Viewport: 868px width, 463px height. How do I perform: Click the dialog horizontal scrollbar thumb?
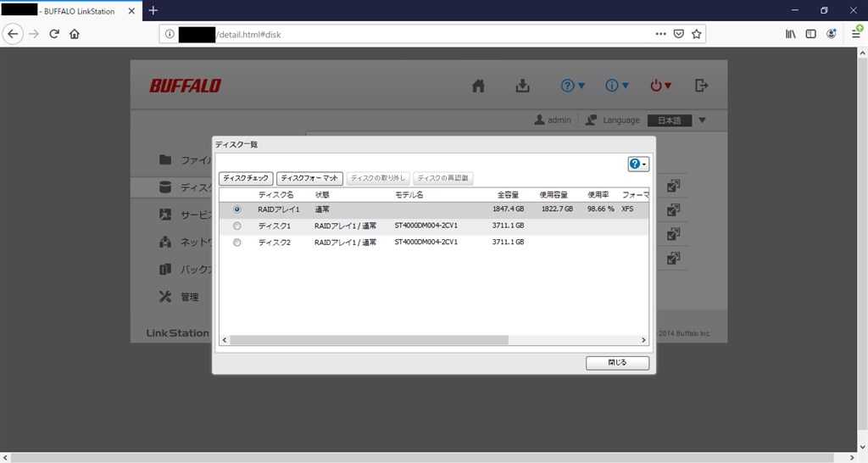tap(369, 340)
